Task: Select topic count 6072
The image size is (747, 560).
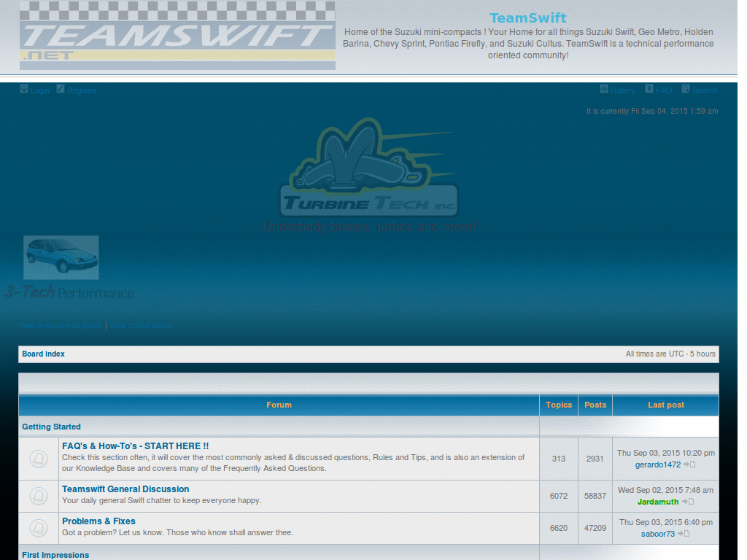Action: pos(559,496)
